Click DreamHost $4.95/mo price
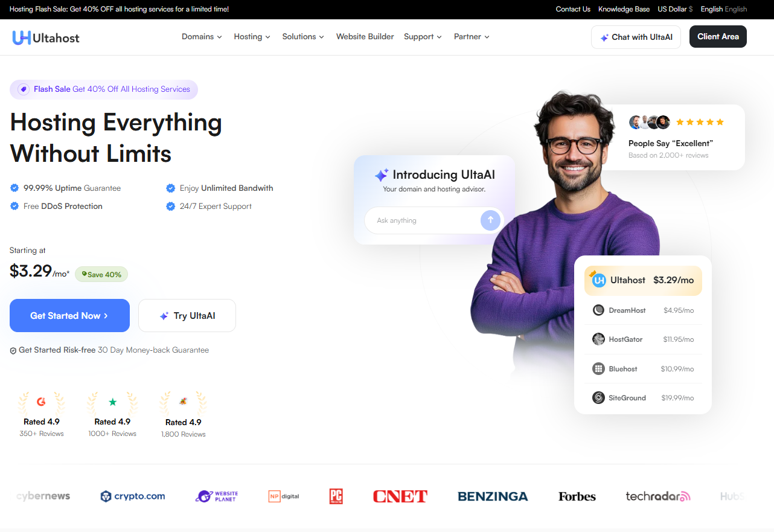Screen dimensions: 774x532 tap(679, 310)
